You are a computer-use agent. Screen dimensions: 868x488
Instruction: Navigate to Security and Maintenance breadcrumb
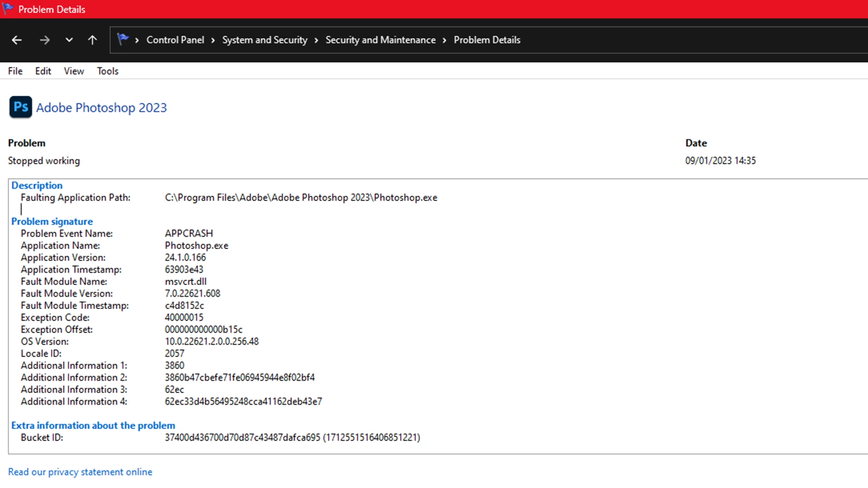pos(380,40)
